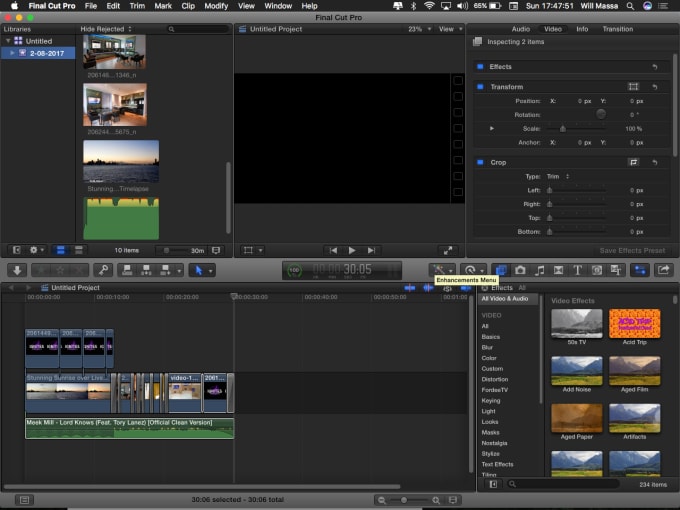Toggle the Transform section enable checkbox

480,86
